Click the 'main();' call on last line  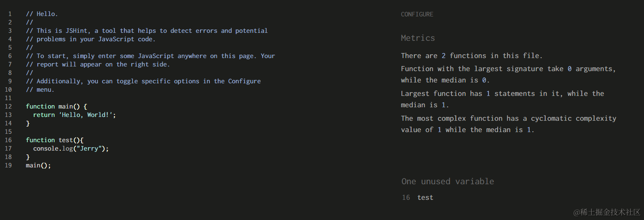tap(38, 165)
